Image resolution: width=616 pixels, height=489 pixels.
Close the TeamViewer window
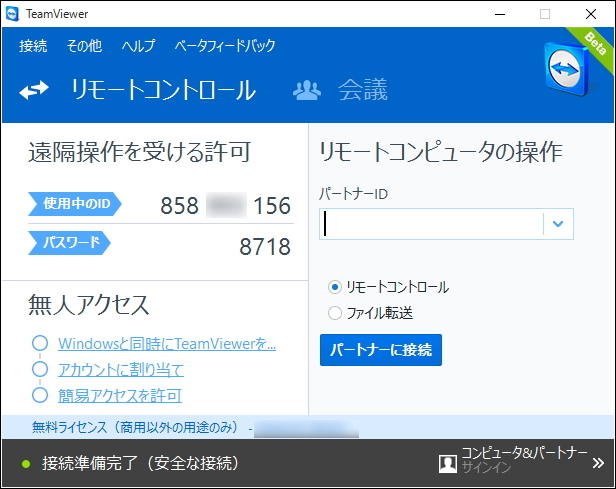591,14
